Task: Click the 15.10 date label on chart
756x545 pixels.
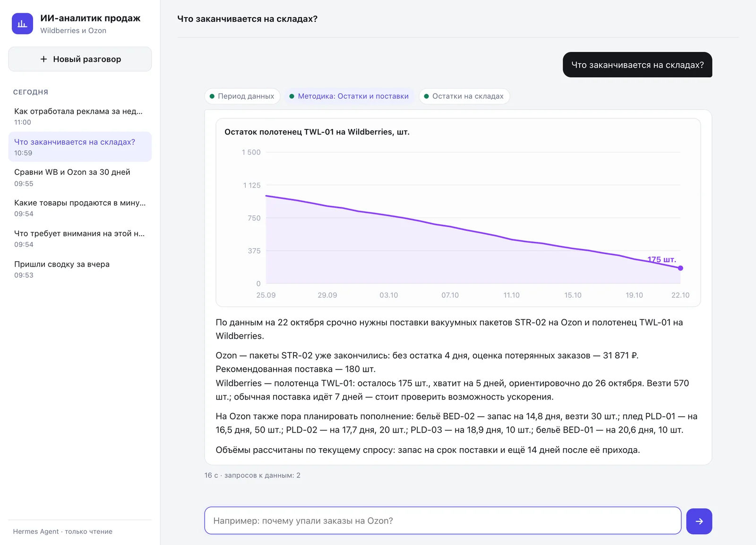Action: [573, 295]
